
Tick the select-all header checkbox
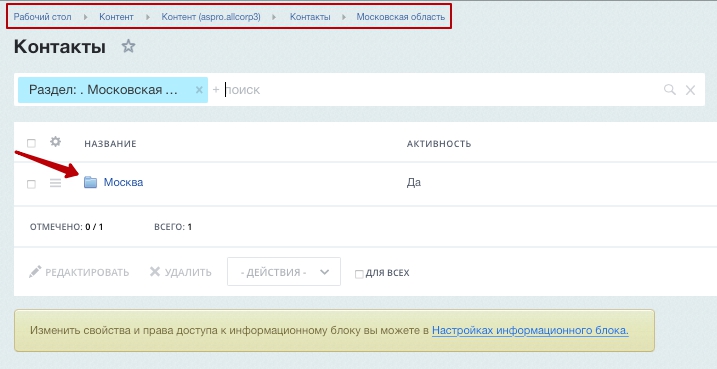(x=31, y=143)
